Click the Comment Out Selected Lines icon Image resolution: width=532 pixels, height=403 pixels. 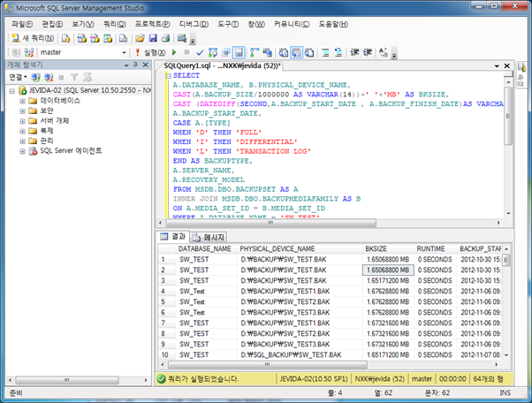pyautogui.click(x=325, y=52)
